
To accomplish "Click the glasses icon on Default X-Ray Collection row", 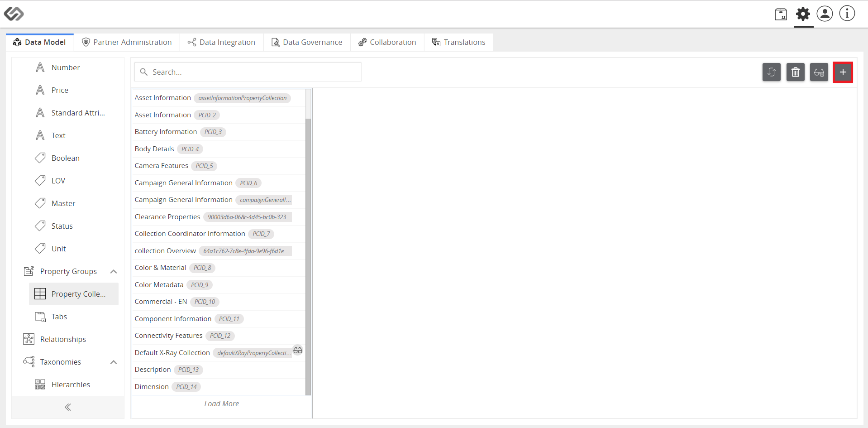I will tap(298, 350).
